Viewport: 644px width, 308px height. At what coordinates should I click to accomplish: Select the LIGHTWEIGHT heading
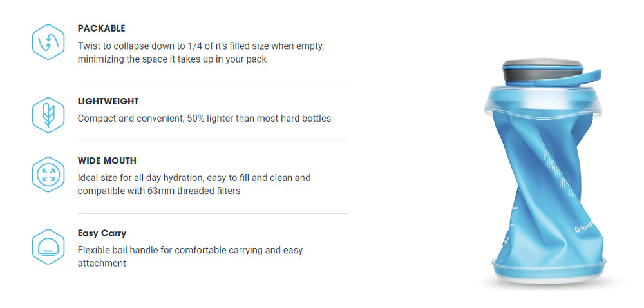pos(108,101)
